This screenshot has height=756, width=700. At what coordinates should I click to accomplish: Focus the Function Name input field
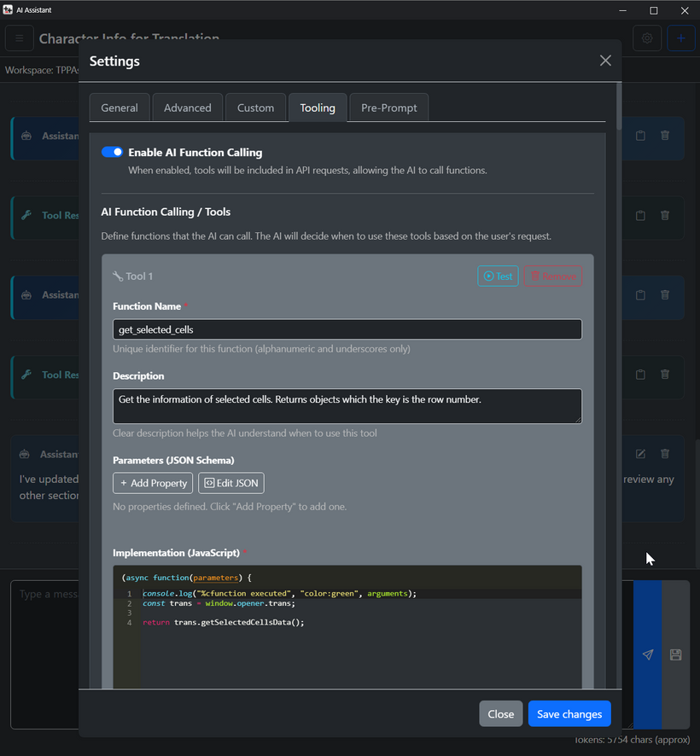[x=347, y=329]
